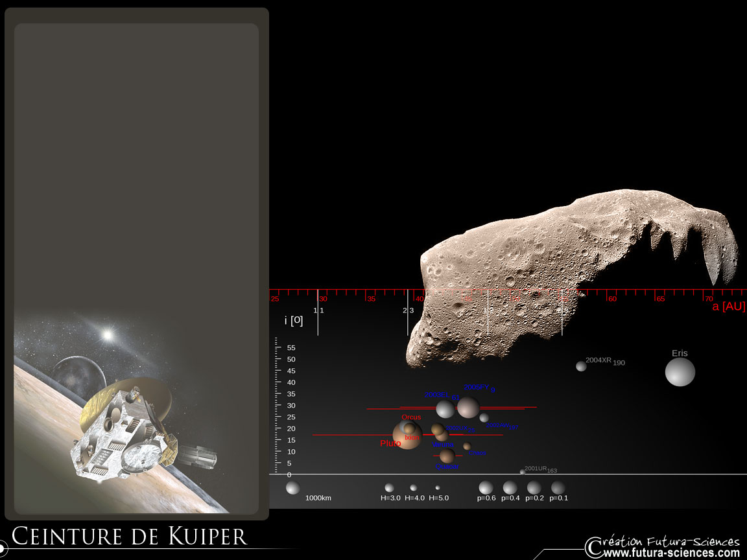This screenshot has width=747, height=560.
Task: Select the H=3.0 magnitude legend sphere
Action: tap(389, 488)
